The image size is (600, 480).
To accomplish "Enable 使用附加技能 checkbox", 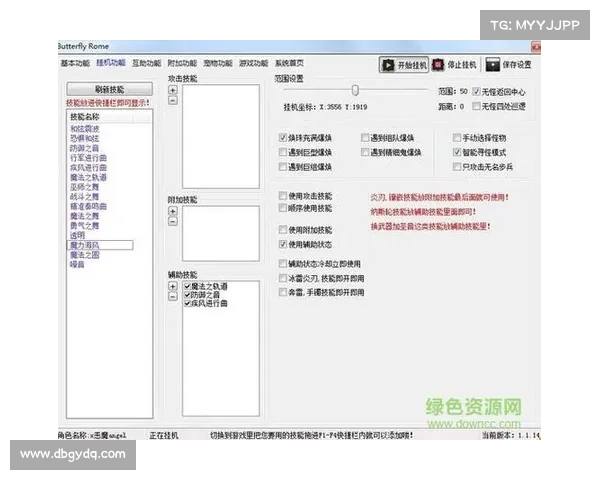I will 283,230.
